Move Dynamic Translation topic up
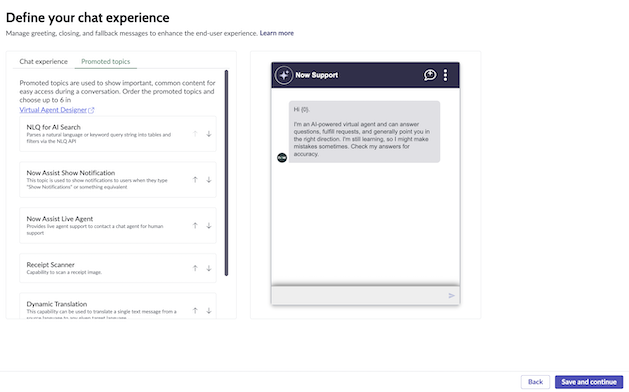The height and width of the screenshot is (392, 629). tap(195, 311)
